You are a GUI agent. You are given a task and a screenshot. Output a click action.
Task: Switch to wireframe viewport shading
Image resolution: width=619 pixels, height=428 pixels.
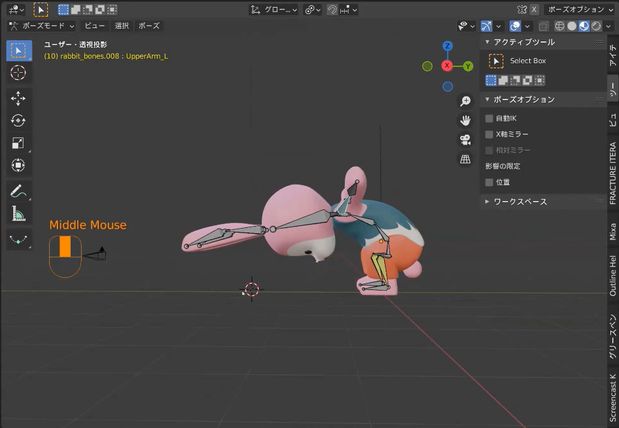(559, 26)
